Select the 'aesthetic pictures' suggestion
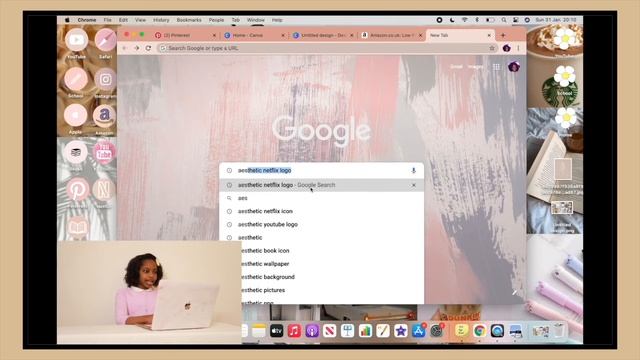Viewport: 640px width, 360px height. pyautogui.click(x=332, y=290)
